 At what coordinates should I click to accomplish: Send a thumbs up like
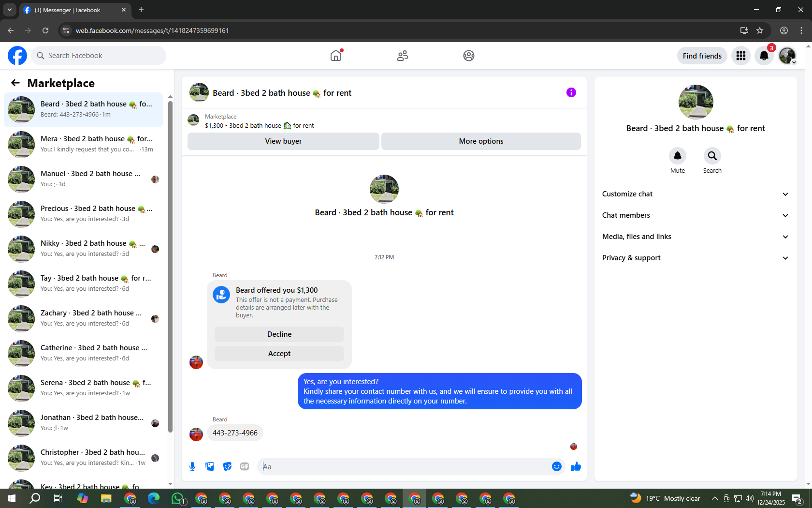576,466
